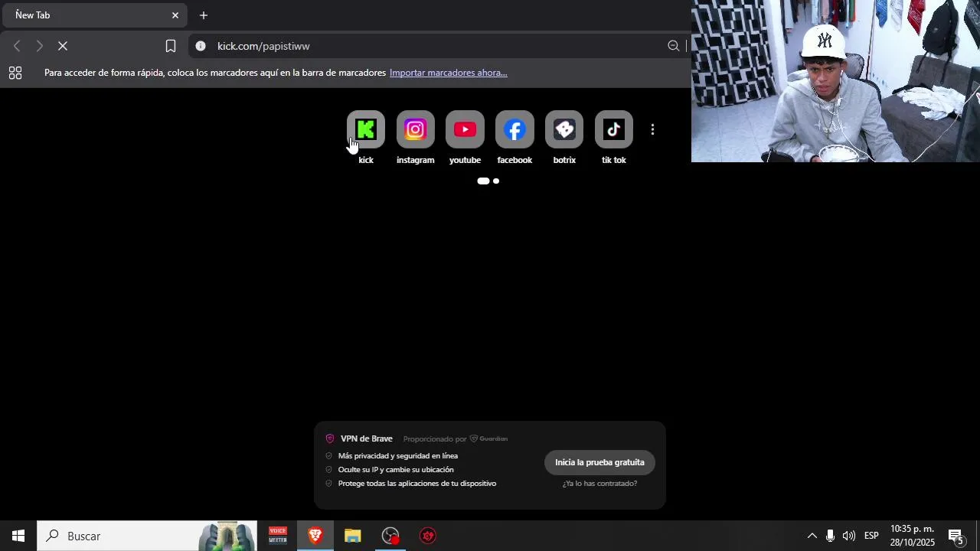Image resolution: width=980 pixels, height=551 pixels.
Task: Open zoom control in address bar
Action: (x=674, y=46)
